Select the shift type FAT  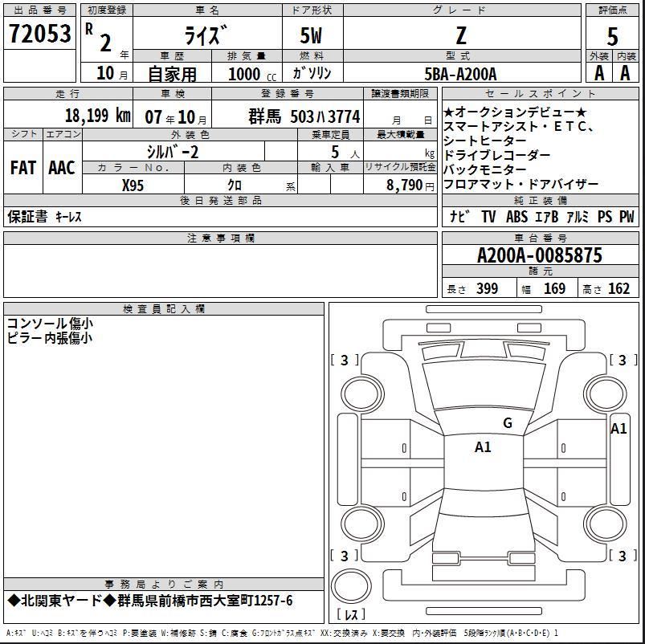23,167
